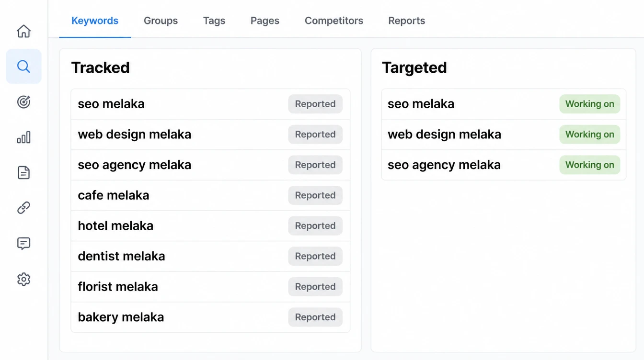
Task: Switch to the Keywords tab
Action: coord(95,21)
